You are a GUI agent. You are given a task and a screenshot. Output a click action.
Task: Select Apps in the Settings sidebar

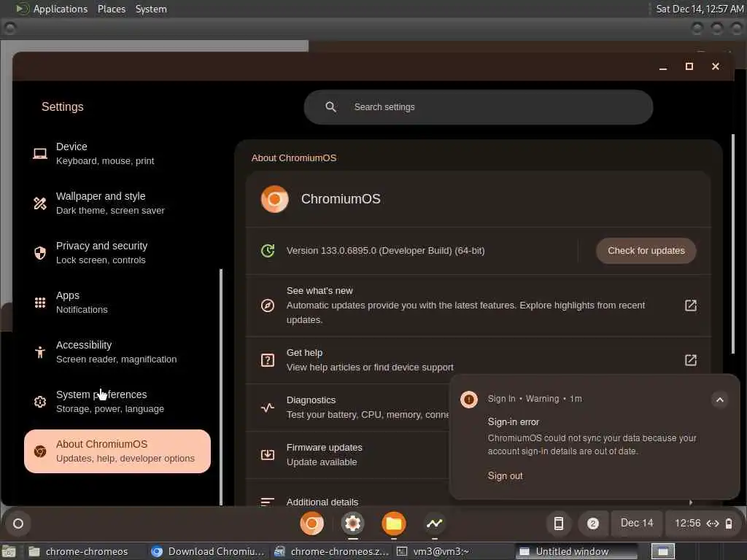pyautogui.click(x=117, y=302)
